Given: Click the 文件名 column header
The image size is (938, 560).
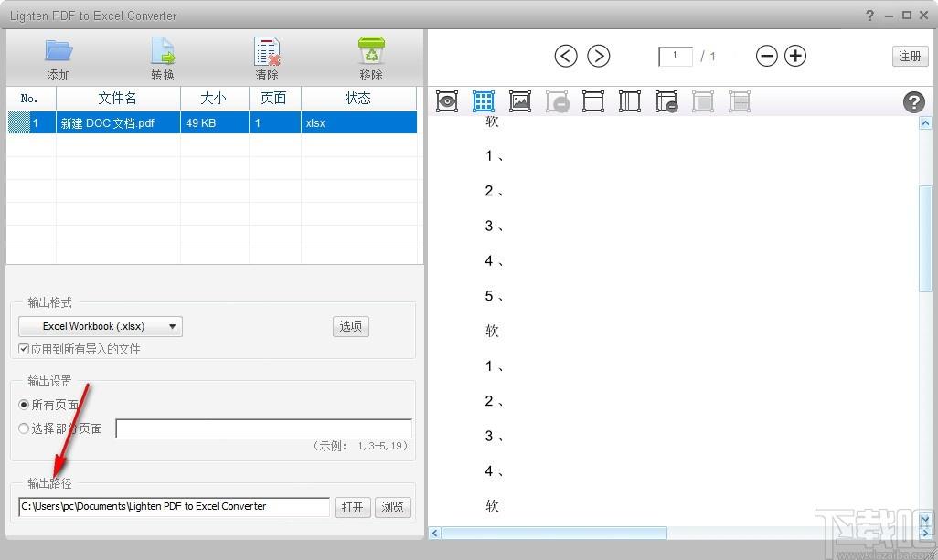Looking at the screenshot, I should tap(118, 98).
